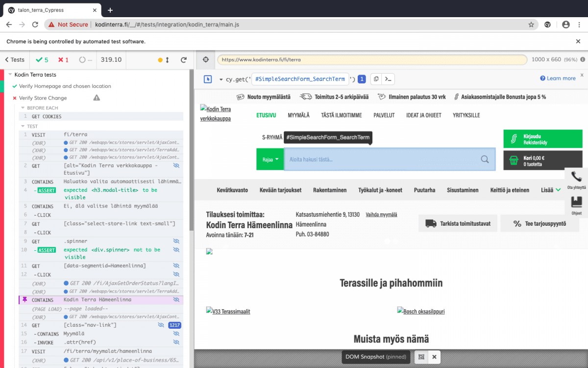The image size is (588, 368).
Task: Click the Cypress extension icon in Chrome toolbar
Action: pyautogui.click(x=548, y=25)
